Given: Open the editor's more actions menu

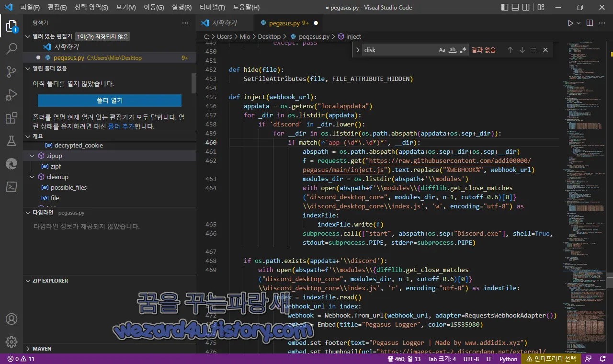Looking at the screenshot, I should (603, 23).
